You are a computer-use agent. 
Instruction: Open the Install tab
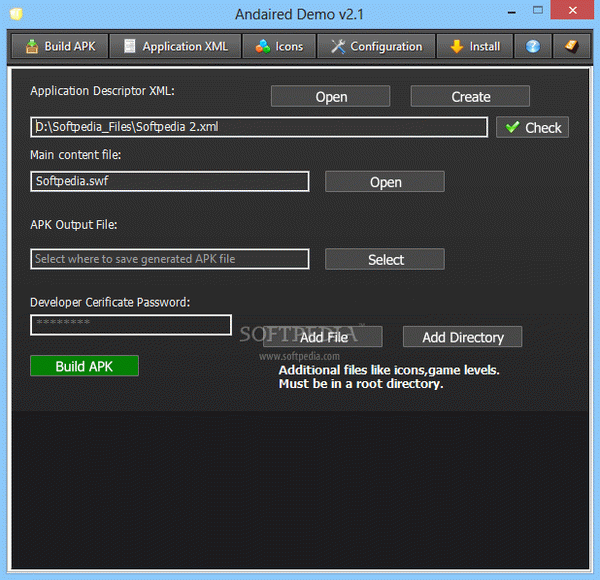[x=474, y=46]
